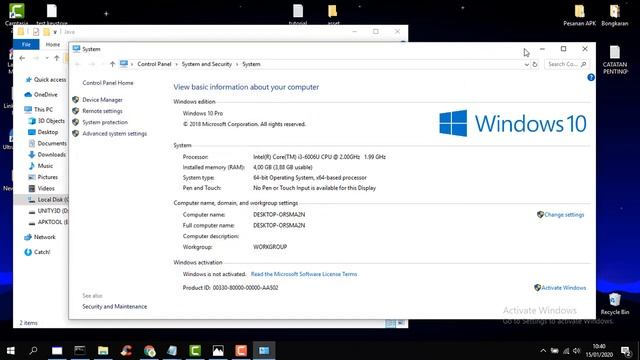Show hidden tray icons chevron
Screen dimensions: 640x360
click(543, 351)
